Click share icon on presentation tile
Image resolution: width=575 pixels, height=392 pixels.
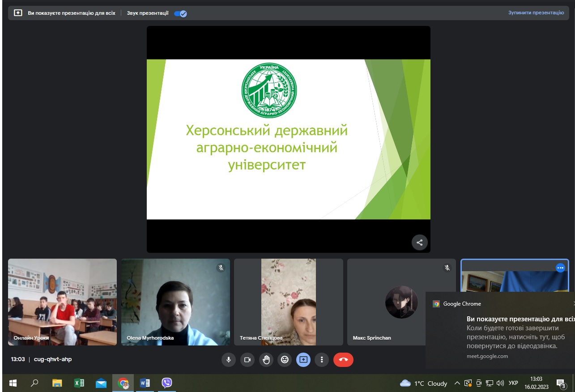pyautogui.click(x=420, y=243)
